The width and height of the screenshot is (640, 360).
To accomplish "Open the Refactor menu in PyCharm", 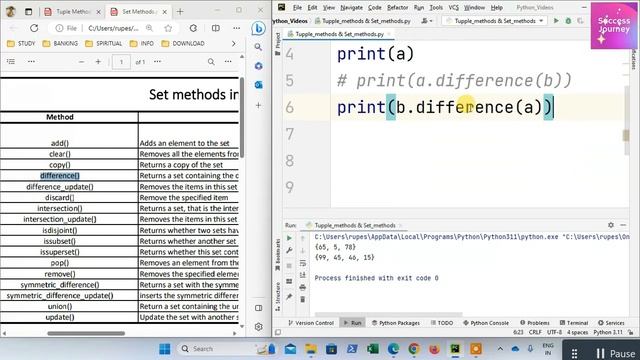I will [398, 7].
